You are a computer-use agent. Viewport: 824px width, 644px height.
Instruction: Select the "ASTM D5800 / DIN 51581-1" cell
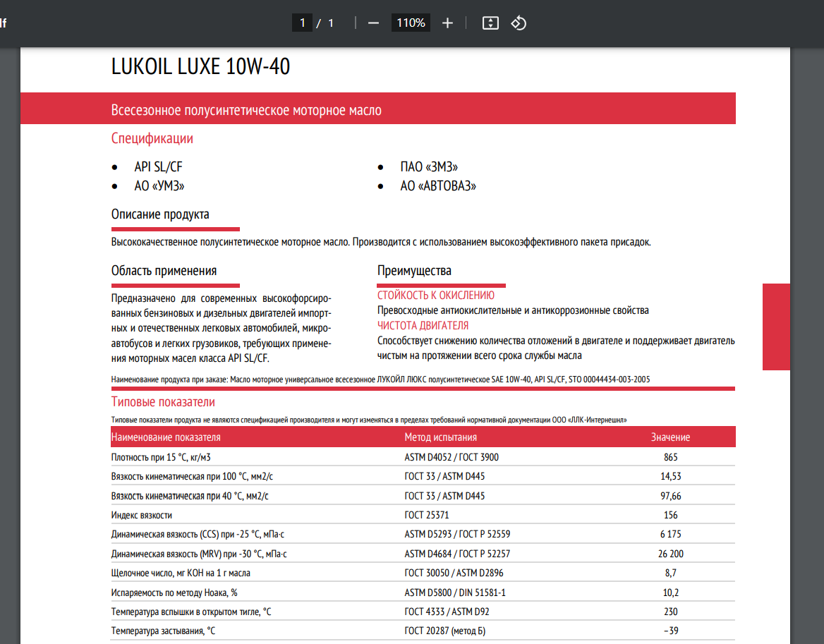455,593
